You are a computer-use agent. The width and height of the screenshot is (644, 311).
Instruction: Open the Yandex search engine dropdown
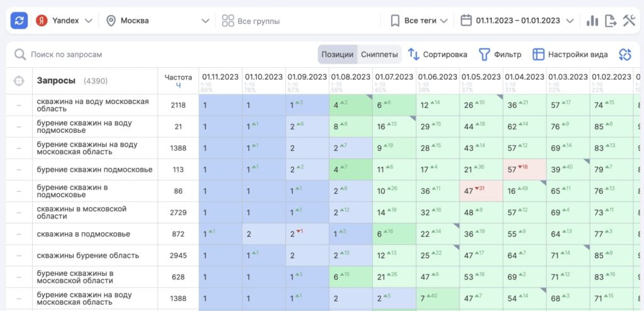64,21
